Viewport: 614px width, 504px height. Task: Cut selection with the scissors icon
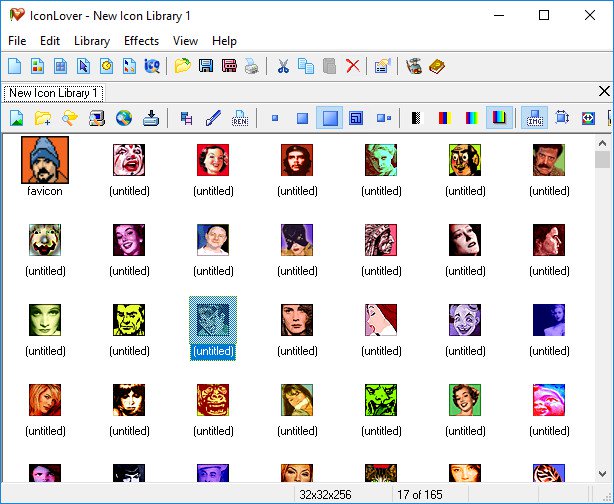point(283,66)
